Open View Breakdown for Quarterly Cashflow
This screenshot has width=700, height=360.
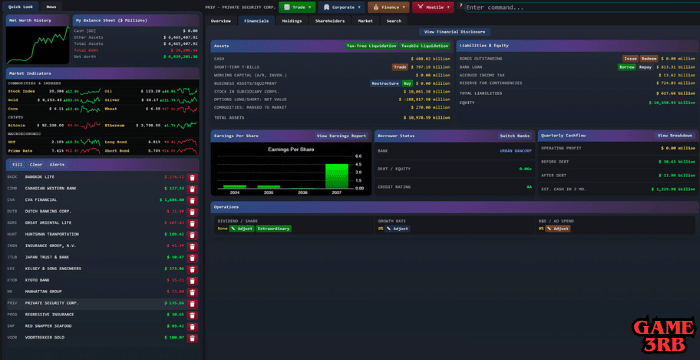675,136
